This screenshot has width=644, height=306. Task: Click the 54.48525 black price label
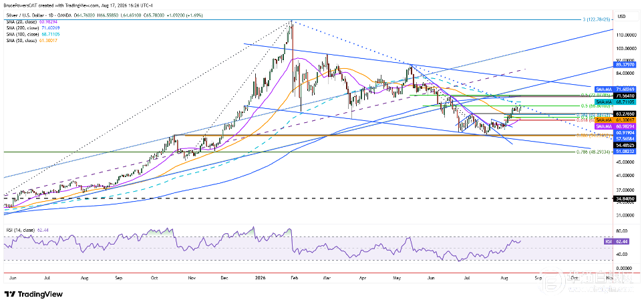tap(623, 146)
